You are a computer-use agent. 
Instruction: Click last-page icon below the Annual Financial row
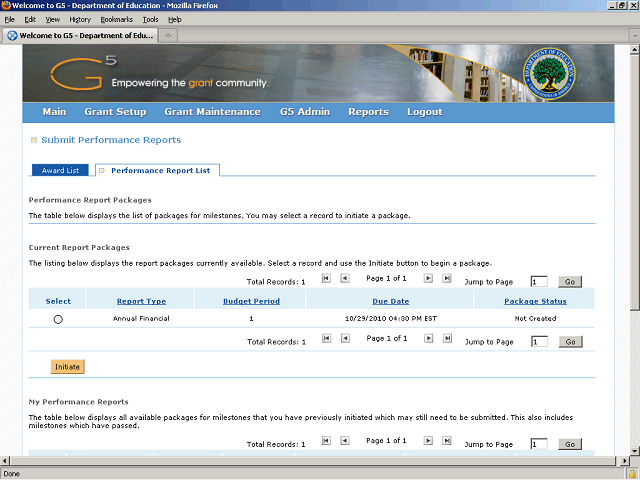[447, 338]
